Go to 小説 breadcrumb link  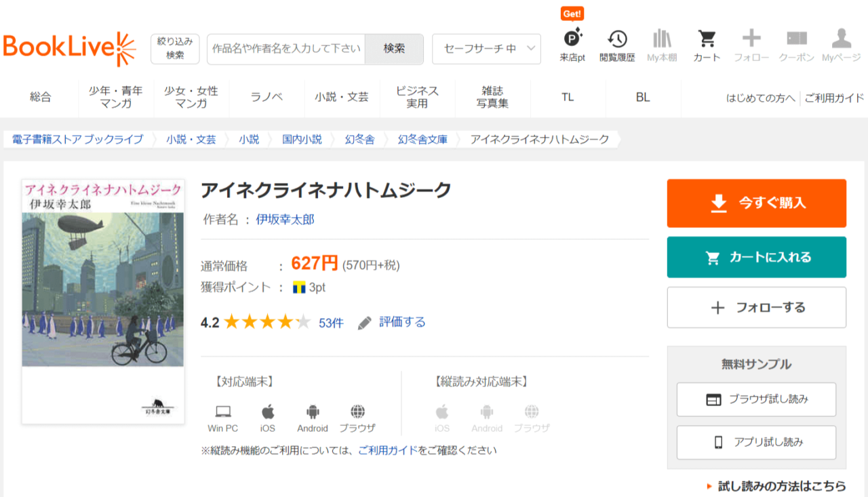[249, 139]
